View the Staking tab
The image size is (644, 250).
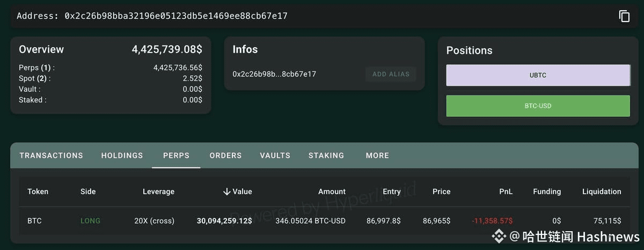coord(326,156)
